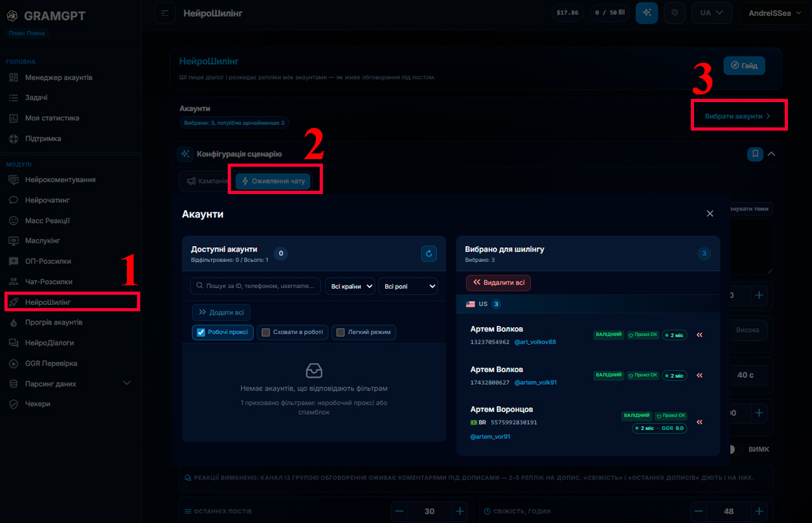Viewport: 812px width, 523px height.
Task: Click the Додати всі button
Action: (221, 312)
